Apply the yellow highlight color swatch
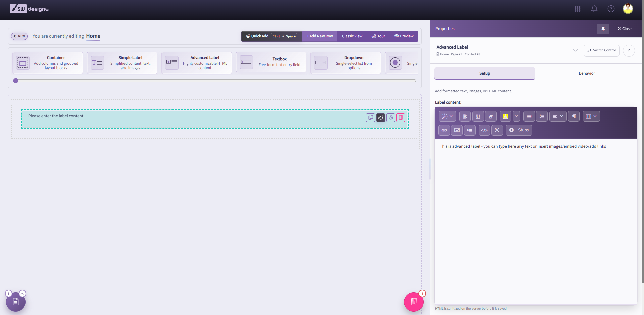This screenshot has height=315, width=644. pos(505,117)
